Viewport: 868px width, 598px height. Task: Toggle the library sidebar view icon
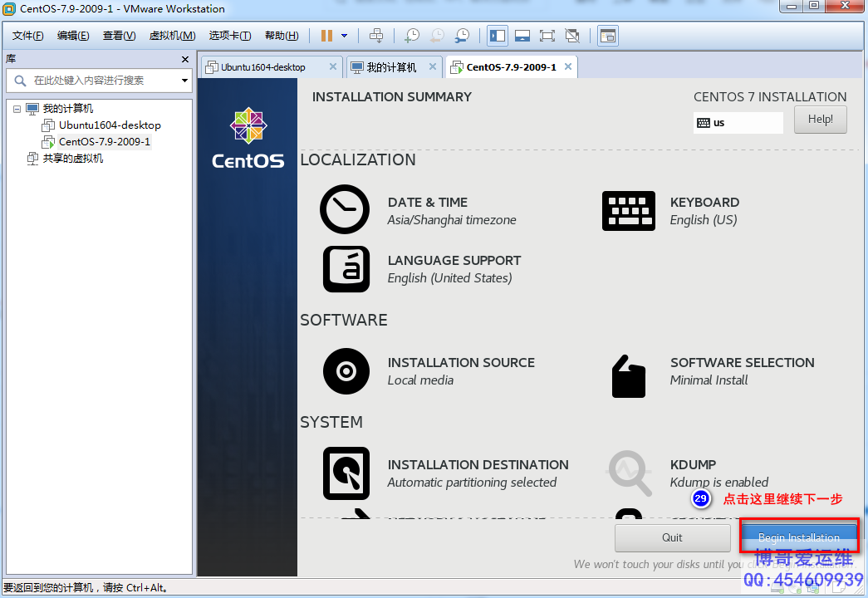point(498,36)
